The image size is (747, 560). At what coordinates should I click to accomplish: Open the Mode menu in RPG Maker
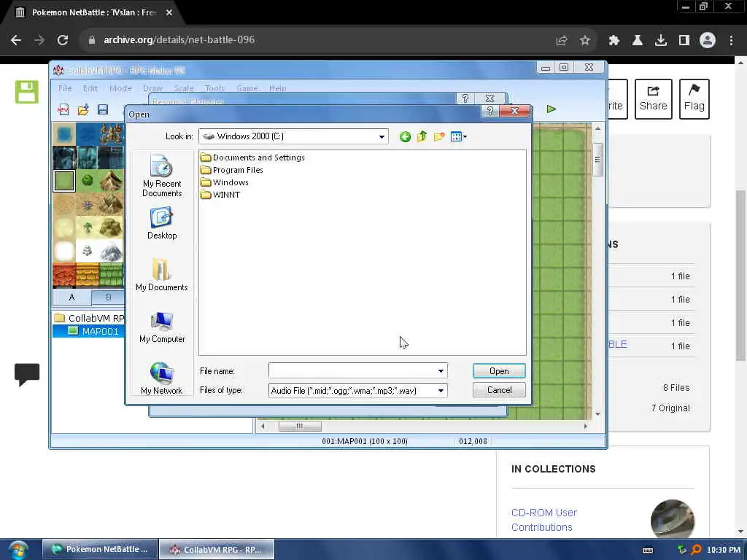click(120, 88)
